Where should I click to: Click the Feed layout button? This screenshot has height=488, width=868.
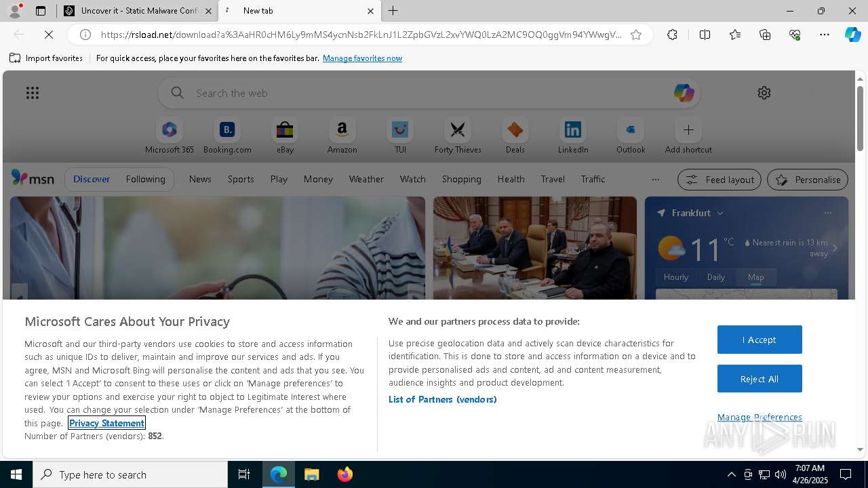pyautogui.click(x=720, y=180)
